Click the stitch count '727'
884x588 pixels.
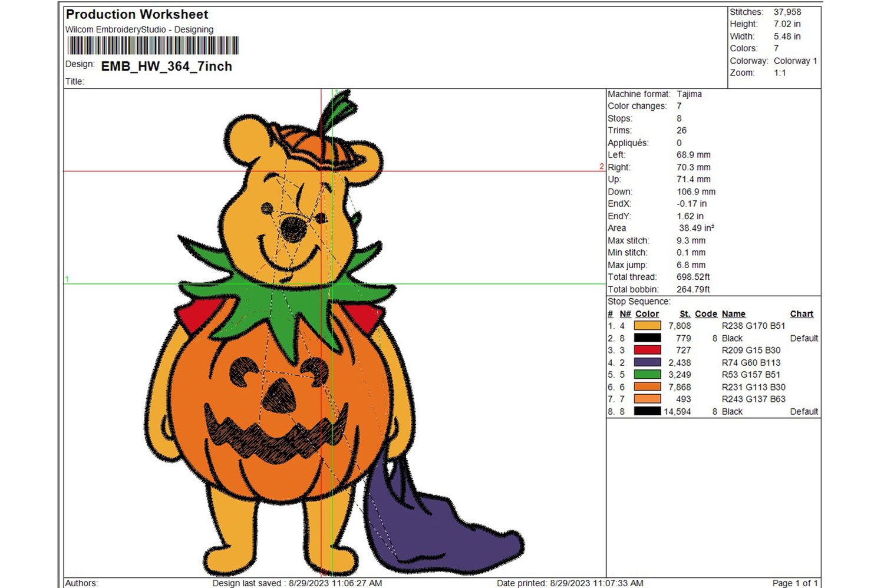pos(684,350)
